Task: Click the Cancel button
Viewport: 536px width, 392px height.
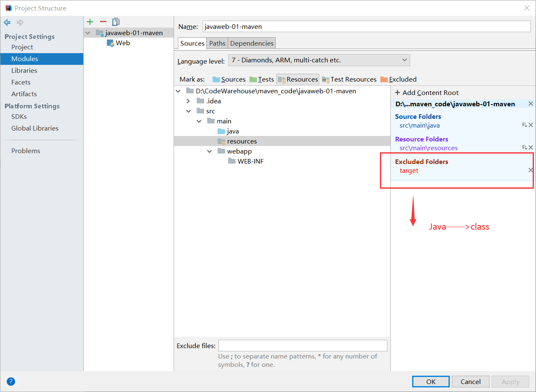Action: 470,382
